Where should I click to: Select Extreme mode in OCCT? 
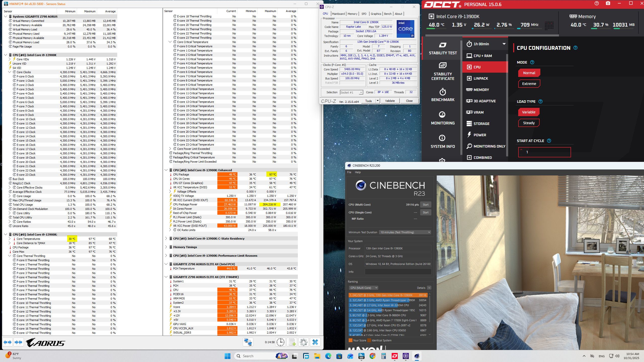(529, 84)
